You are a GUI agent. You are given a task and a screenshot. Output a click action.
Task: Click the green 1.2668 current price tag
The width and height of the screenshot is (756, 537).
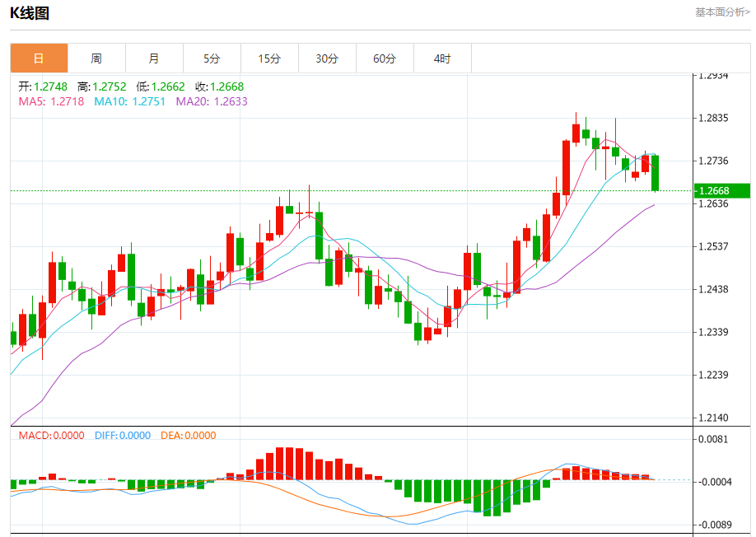coord(721,191)
